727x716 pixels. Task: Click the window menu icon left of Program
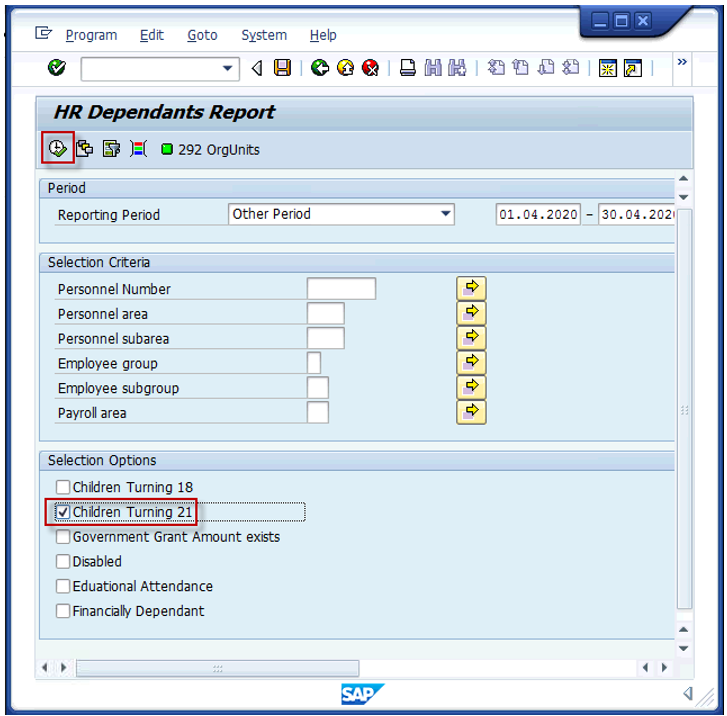click(43, 33)
